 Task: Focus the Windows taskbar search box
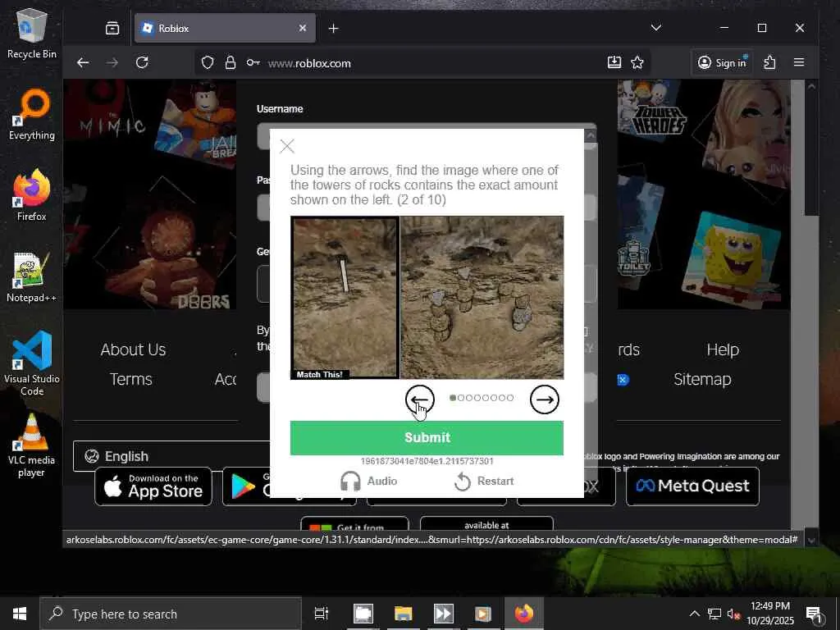(171, 614)
